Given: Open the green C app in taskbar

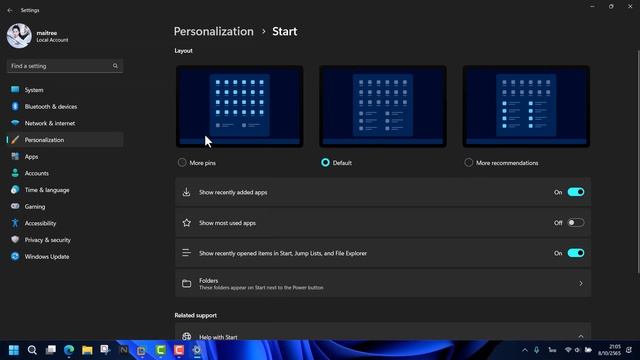Looking at the screenshot, I should tap(160, 350).
